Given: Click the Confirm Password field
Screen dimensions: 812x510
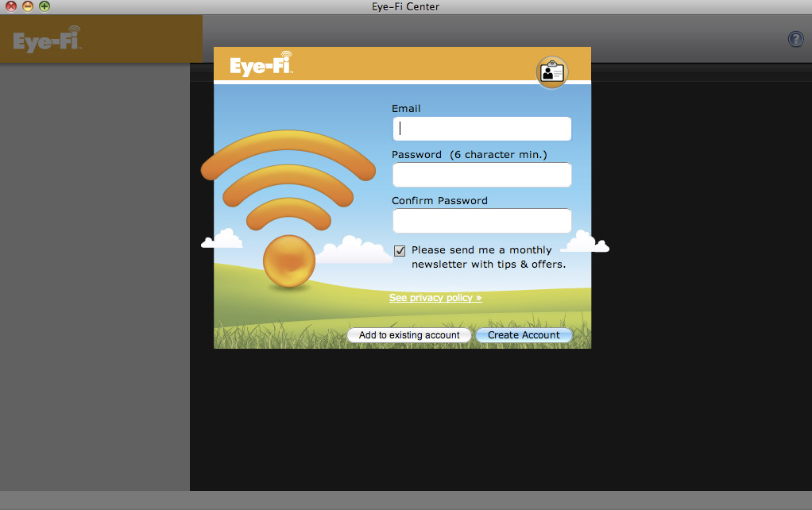Looking at the screenshot, I should tap(482, 221).
